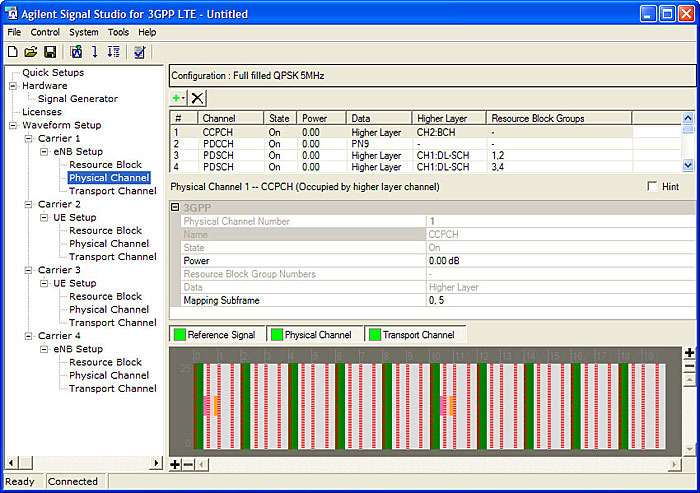This screenshot has width=700, height=493.
Task: Click horizontal zoom-in plus below the graph
Action: [175, 464]
